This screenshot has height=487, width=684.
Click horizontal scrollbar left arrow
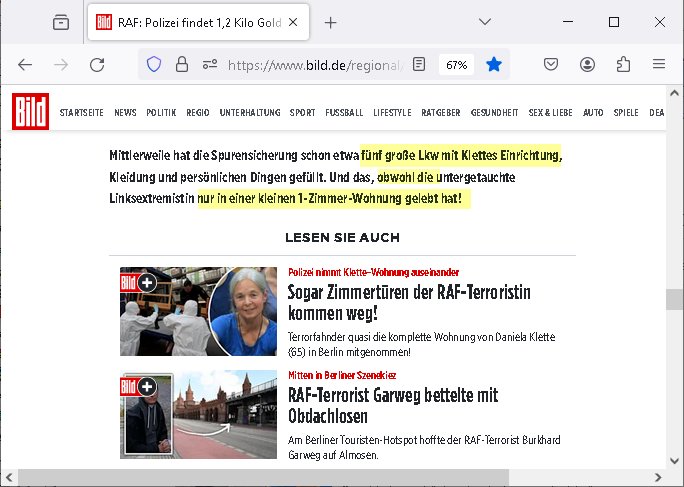click(10, 477)
